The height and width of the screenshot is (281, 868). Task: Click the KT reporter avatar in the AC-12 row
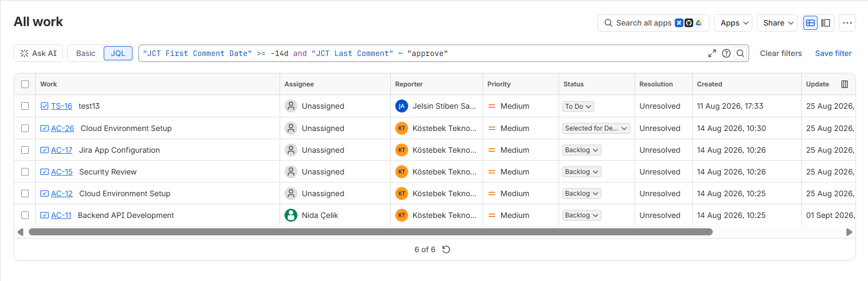[402, 193]
